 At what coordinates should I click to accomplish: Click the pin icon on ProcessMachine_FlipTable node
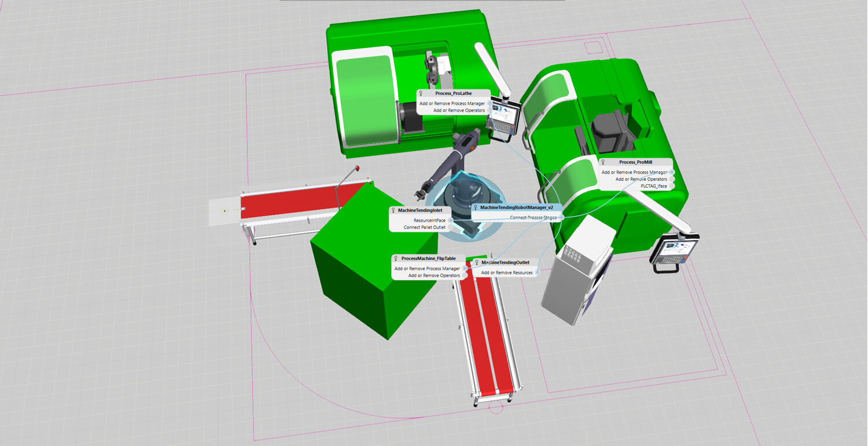[x=396, y=259]
